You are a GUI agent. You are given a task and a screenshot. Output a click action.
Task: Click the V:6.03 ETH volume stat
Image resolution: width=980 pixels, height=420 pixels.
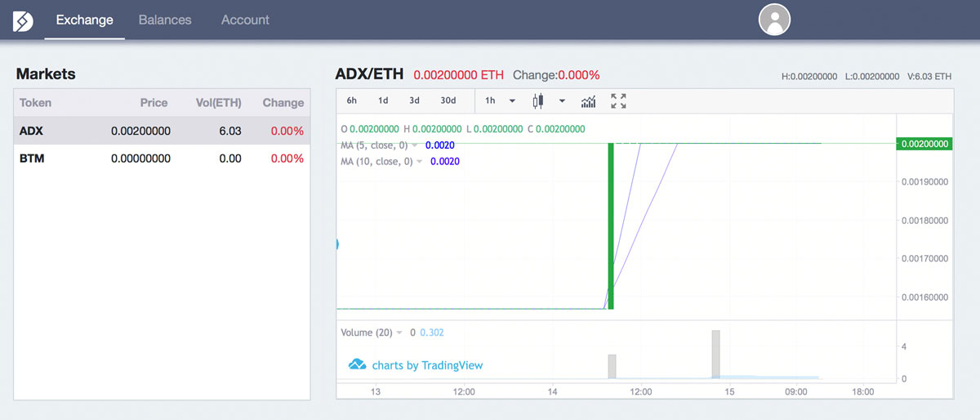[x=929, y=77]
